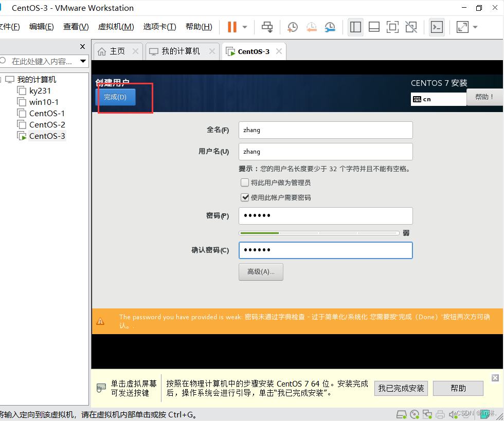Click the stretch guest display icon

(462, 27)
